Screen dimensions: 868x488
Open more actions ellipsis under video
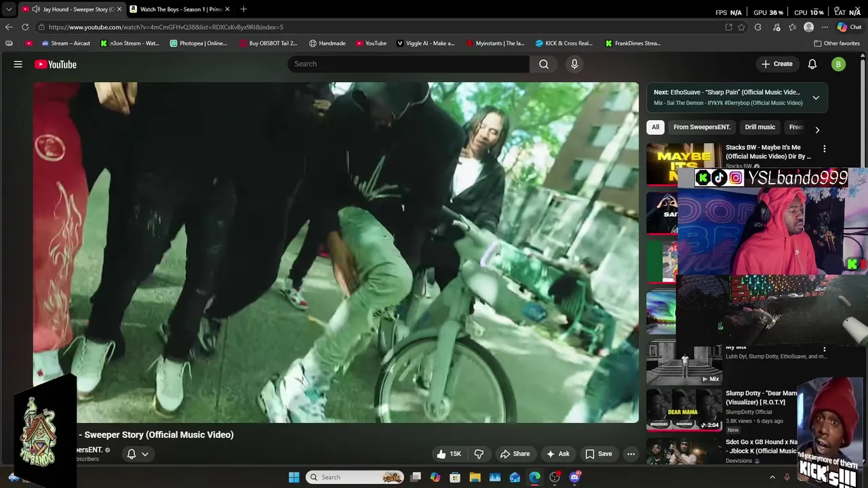coord(631,454)
